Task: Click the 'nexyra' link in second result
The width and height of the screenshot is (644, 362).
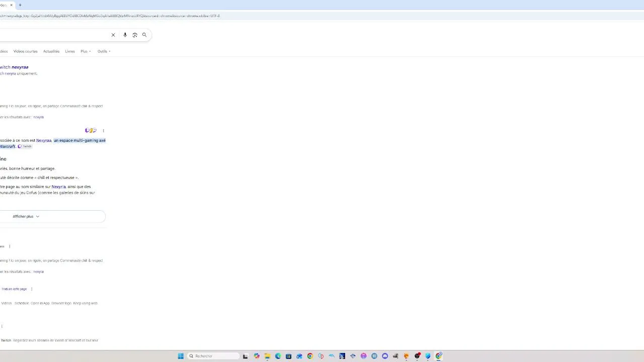Action: (x=39, y=271)
